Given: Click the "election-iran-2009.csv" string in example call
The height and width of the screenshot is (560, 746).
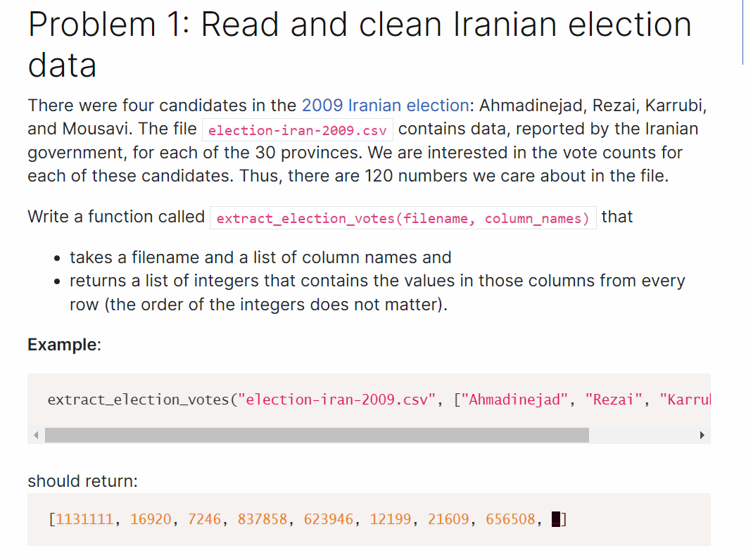Looking at the screenshot, I should [x=337, y=399].
